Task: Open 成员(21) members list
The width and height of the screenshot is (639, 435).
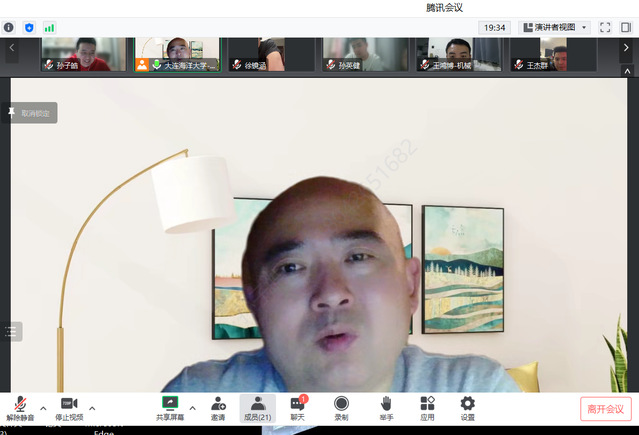Action: [257, 408]
